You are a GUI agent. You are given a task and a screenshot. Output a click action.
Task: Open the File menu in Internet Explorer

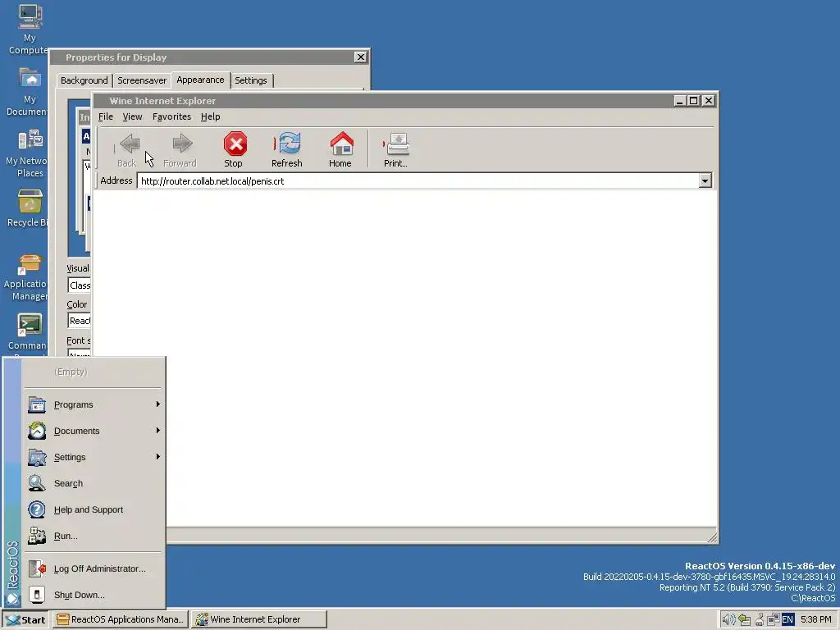pyautogui.click(x=106, y=116)
